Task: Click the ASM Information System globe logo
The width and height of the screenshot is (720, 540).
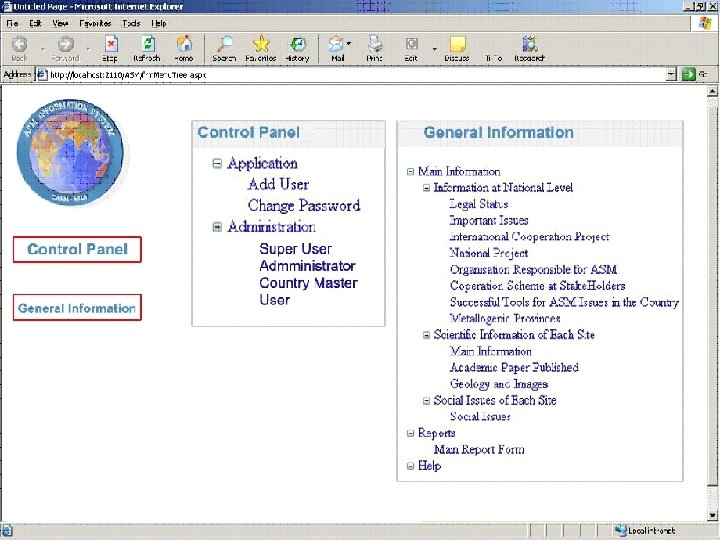Action: 70,152
